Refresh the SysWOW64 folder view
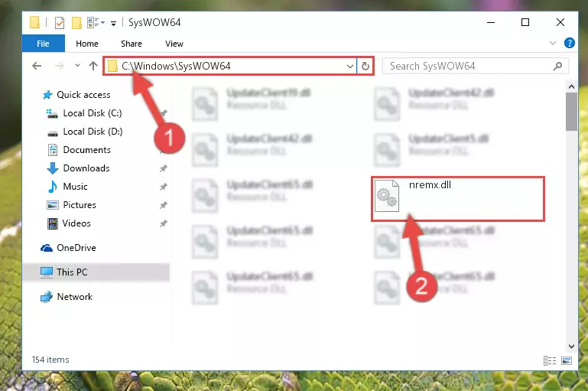Viewport: 588px width, 391px height. (x=365, y=67)
